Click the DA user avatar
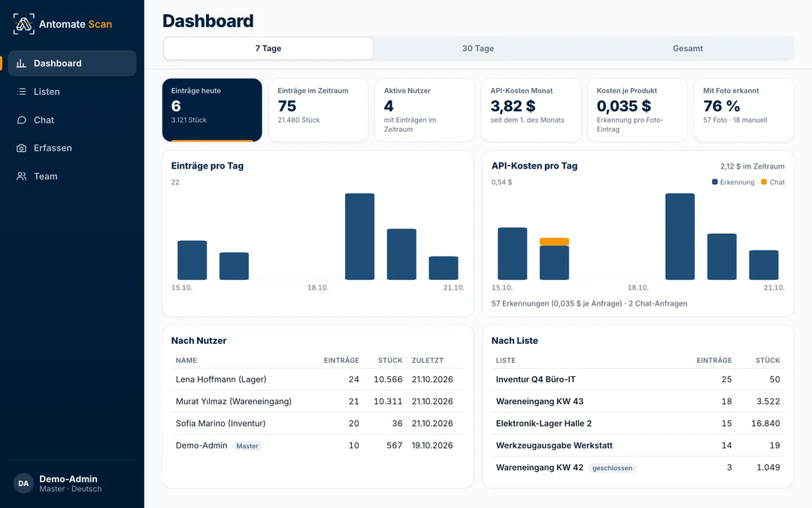The height and width of the screenshot is (508, 812). point(23,483)
